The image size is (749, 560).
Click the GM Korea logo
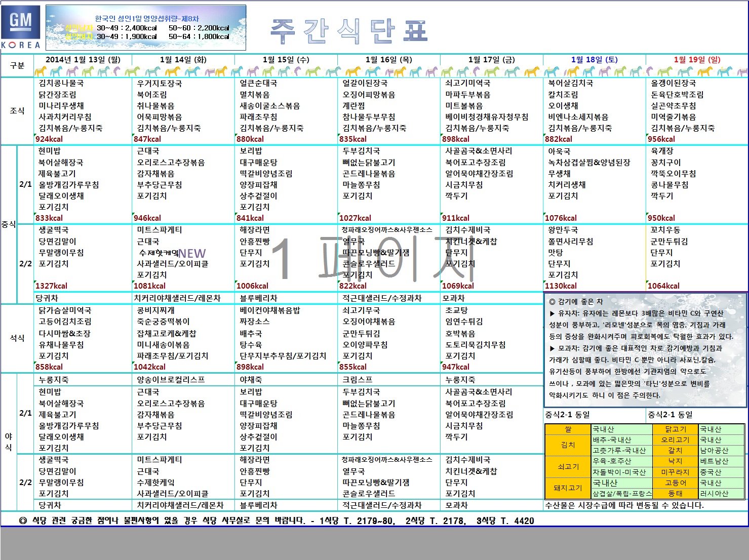coord(21,27)
